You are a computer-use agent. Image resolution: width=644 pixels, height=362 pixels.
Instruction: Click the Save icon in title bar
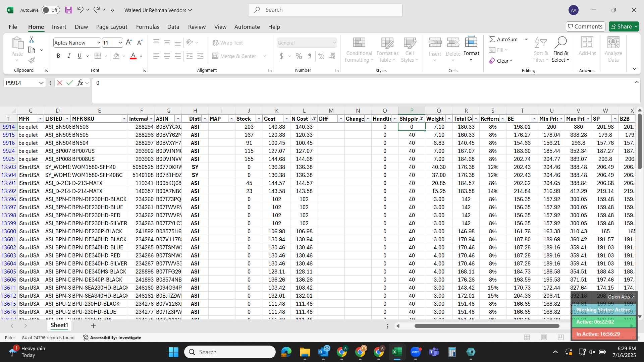[x=69, y=10]
